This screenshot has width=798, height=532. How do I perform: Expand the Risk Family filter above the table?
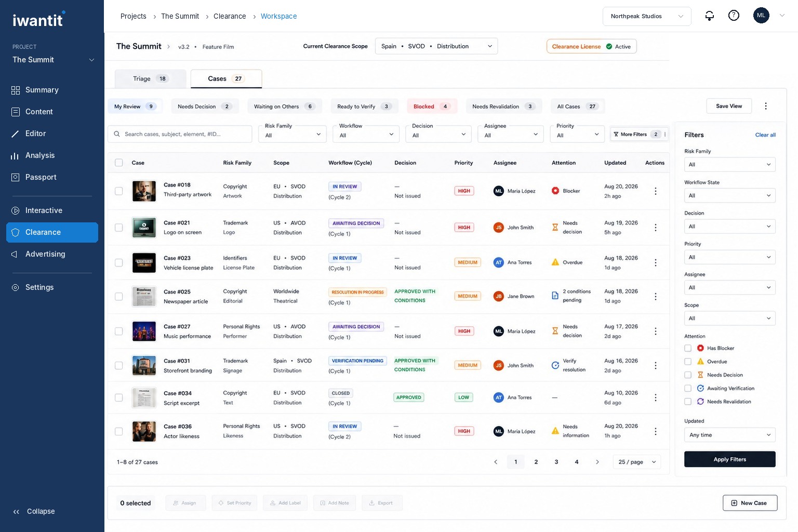coord(292,134)
